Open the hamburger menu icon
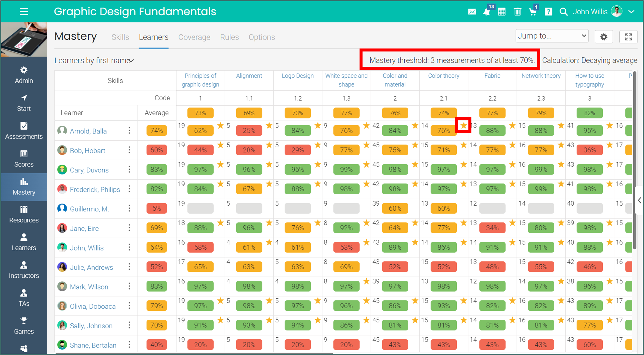Image resolution: width=644 pixels, height=355 pixels. [24, 12]
